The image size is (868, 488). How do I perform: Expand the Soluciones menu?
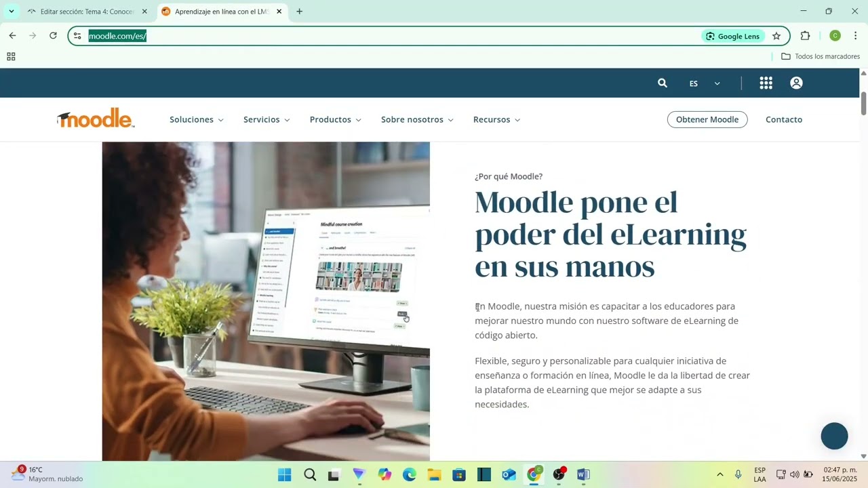197,119
